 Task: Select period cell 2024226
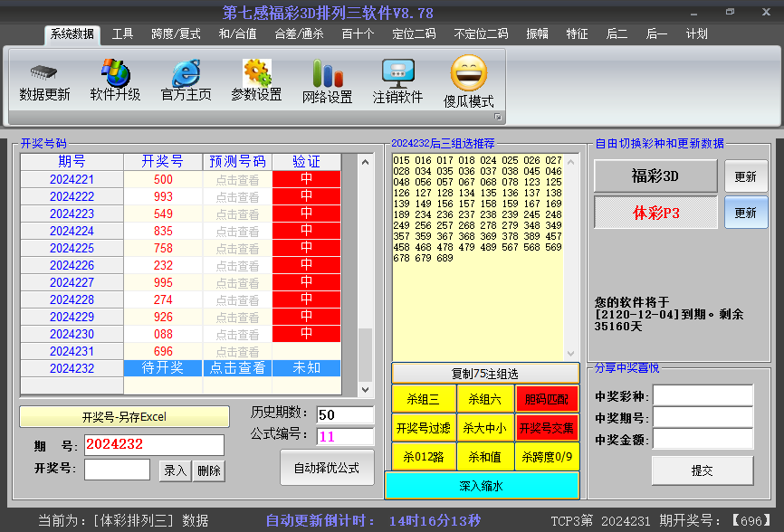coord(72,265)
